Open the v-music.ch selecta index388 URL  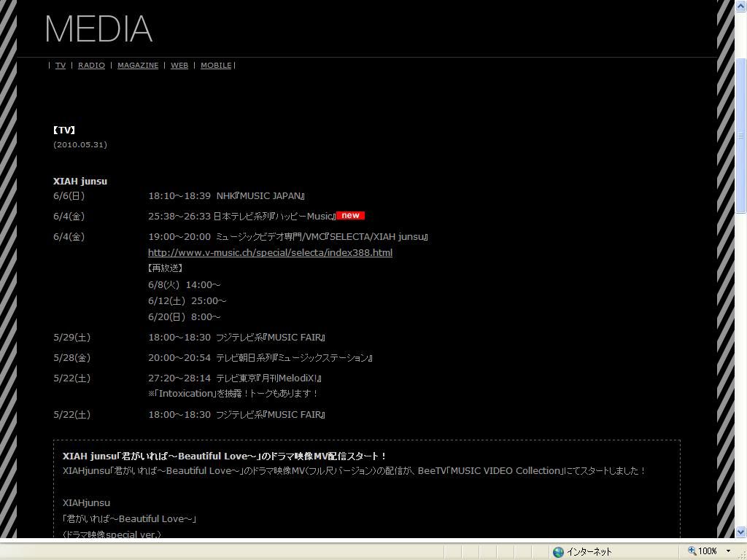(x=270, y=253)
